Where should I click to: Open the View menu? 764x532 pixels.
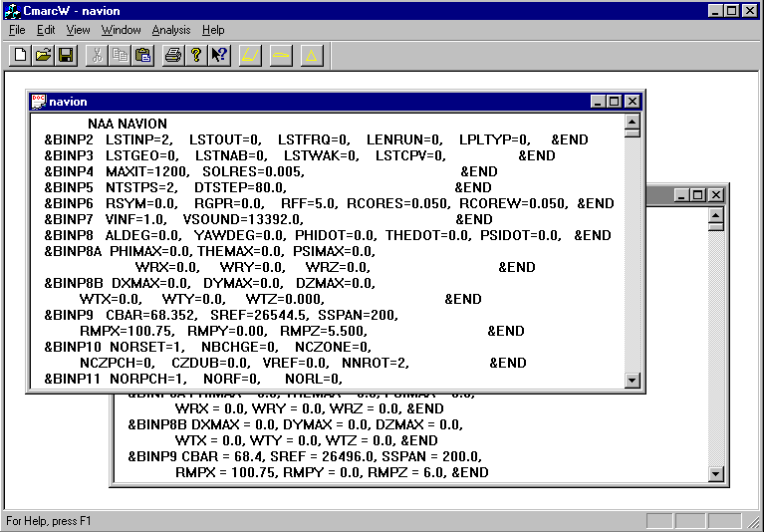pos(78,30)
